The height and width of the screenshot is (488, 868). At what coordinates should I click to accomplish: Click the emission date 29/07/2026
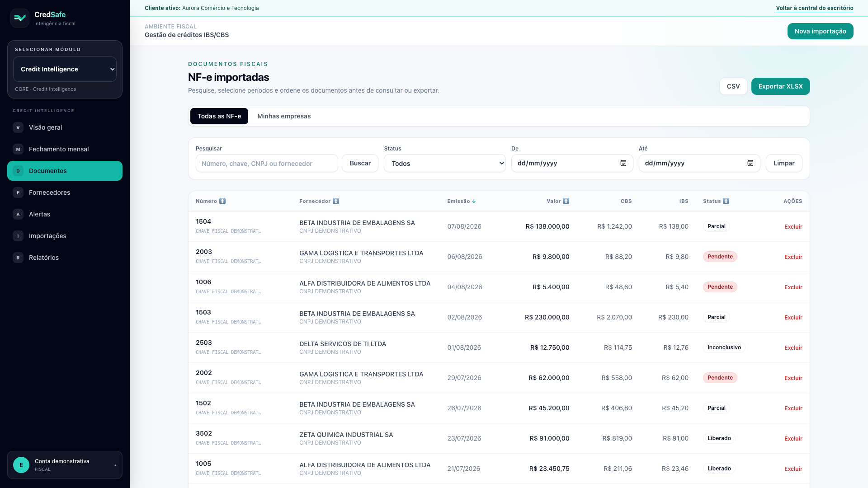click(x=464, y=378)
